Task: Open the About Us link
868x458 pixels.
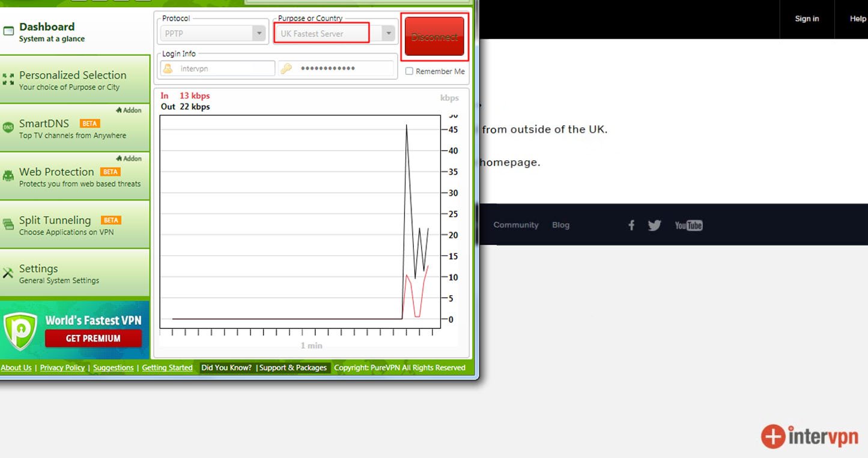Action: pos(16,368)
